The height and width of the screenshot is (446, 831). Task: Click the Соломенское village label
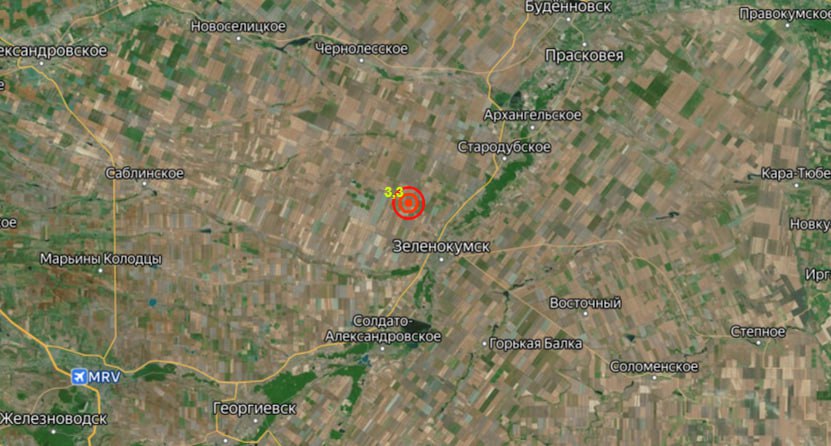[653, 367]
